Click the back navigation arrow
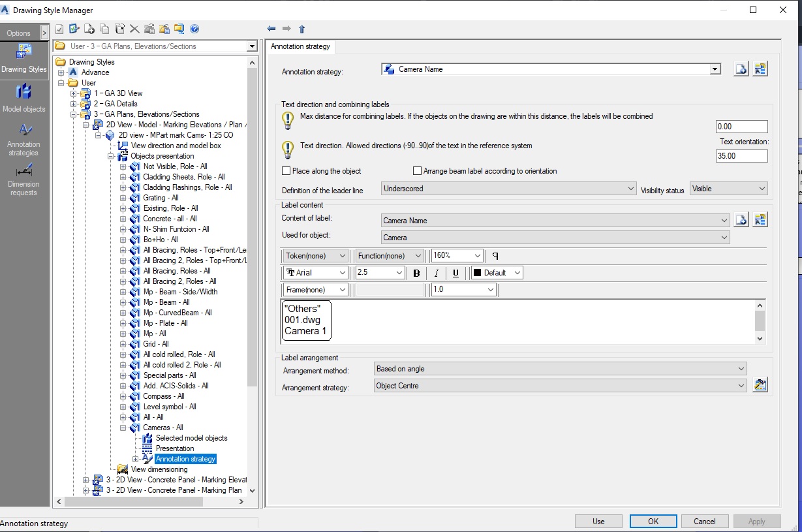This screenshot has width=802, height=532. 271,29
